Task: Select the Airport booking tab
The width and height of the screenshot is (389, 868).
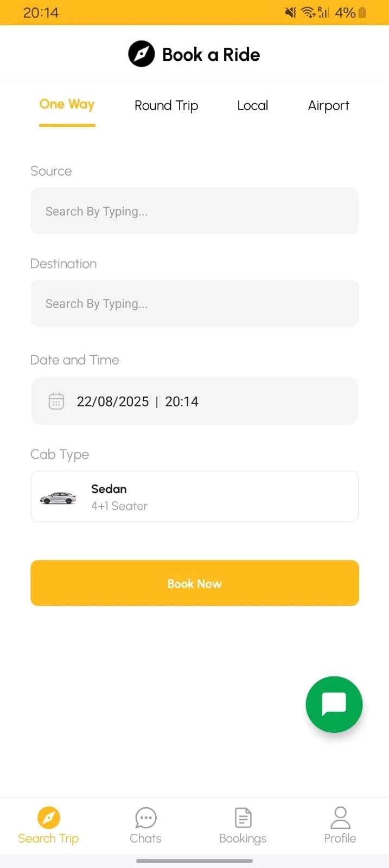Action: point(328,105)
